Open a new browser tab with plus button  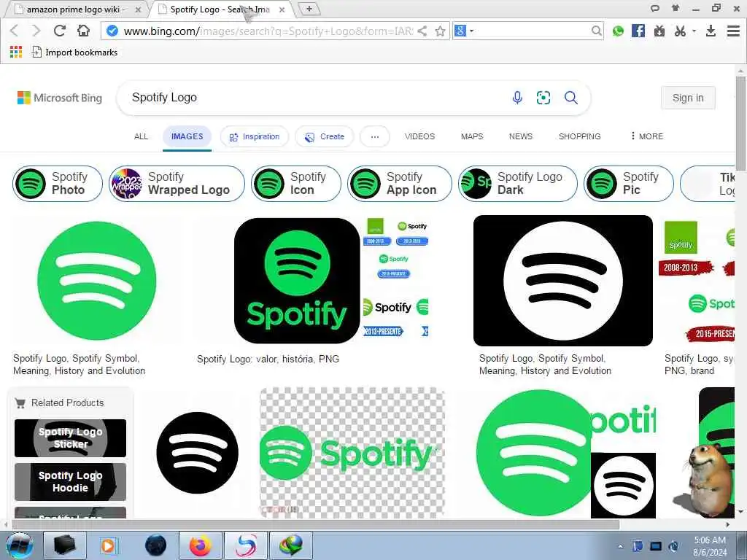(x=309, y=9)
